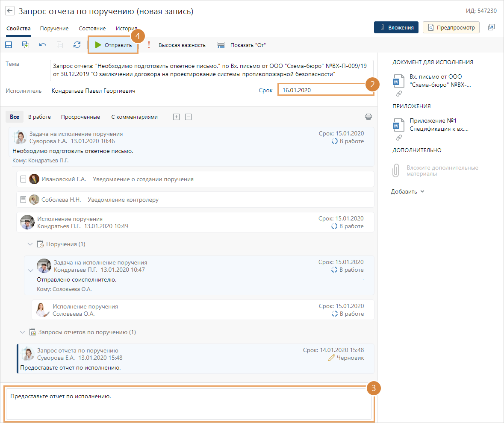The height and width of the screenshot is (423, 504).
Task: Collapse the Запросы отчетов по поручению group
Action: click(x=22, y=332)
